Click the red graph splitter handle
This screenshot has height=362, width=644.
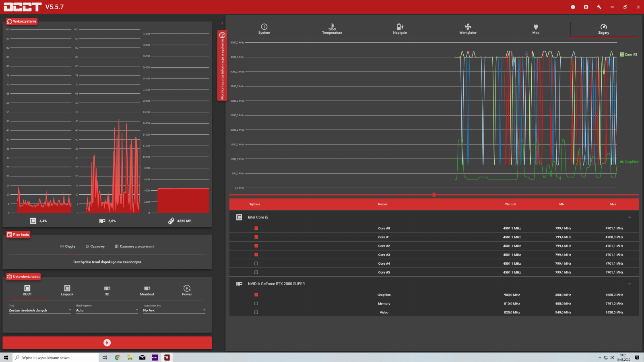point(434,195)
